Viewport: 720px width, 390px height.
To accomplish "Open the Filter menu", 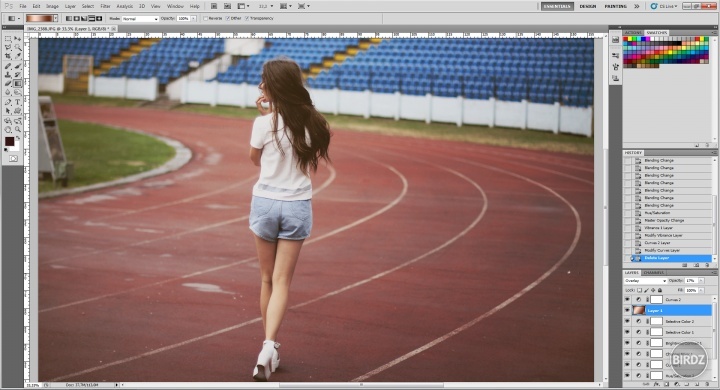I will click(x=106, y=6).
